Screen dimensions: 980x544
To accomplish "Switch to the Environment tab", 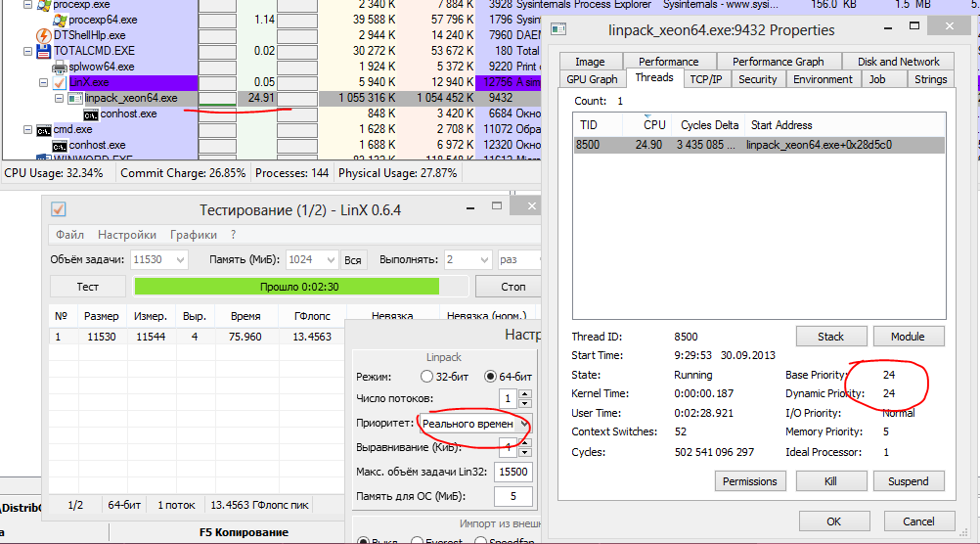I will [x=823, y=79].
